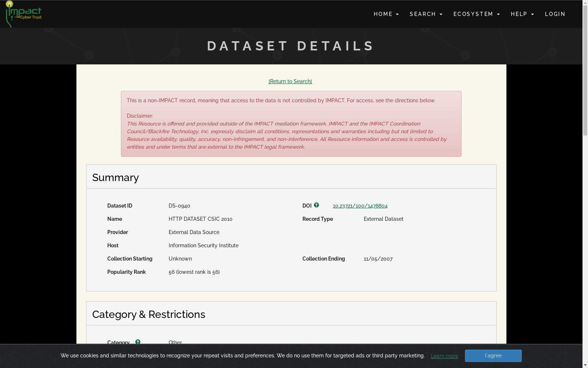Open the HELP menu
Screen dimensions: 588x368
[x=522, y=14]
